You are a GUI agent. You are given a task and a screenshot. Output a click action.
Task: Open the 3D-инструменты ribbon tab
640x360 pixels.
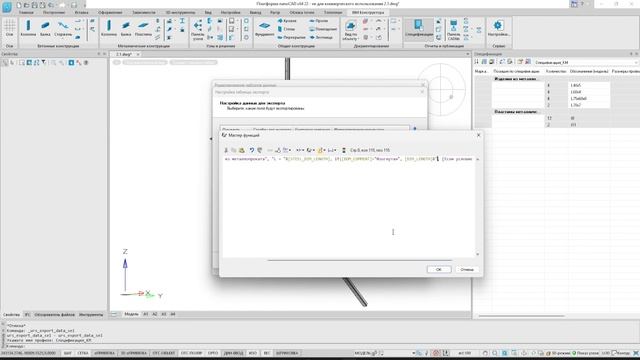(180, 13)
